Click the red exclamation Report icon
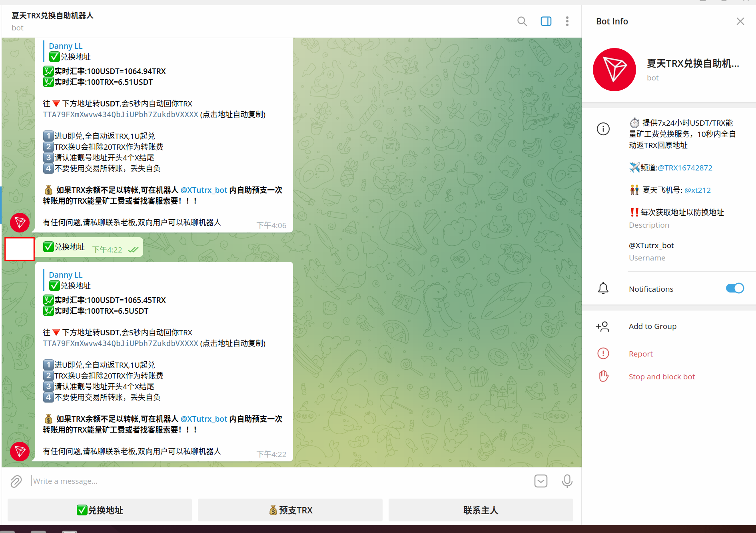 (603, 353)
